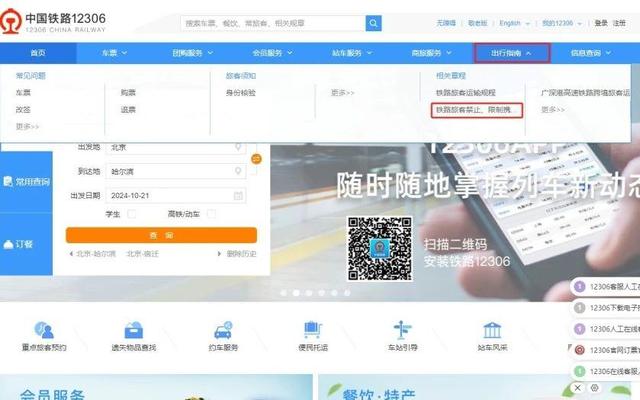
Task: Go to the 首页 tab
Action: coord(38,52)
